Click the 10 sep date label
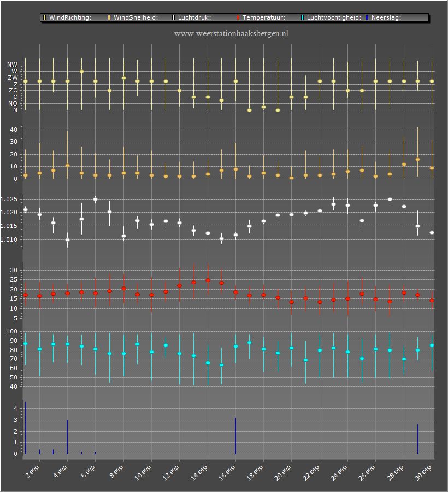 click(143, 472)
